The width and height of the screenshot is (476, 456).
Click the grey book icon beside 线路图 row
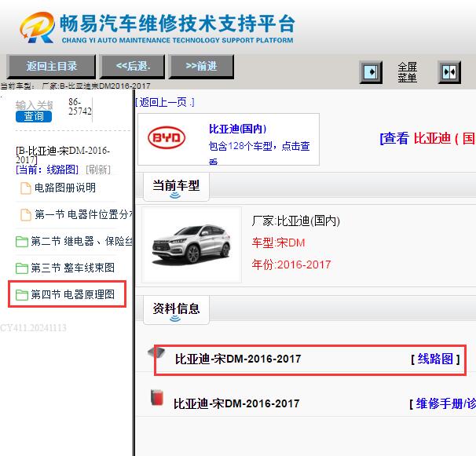click(156, 353)
